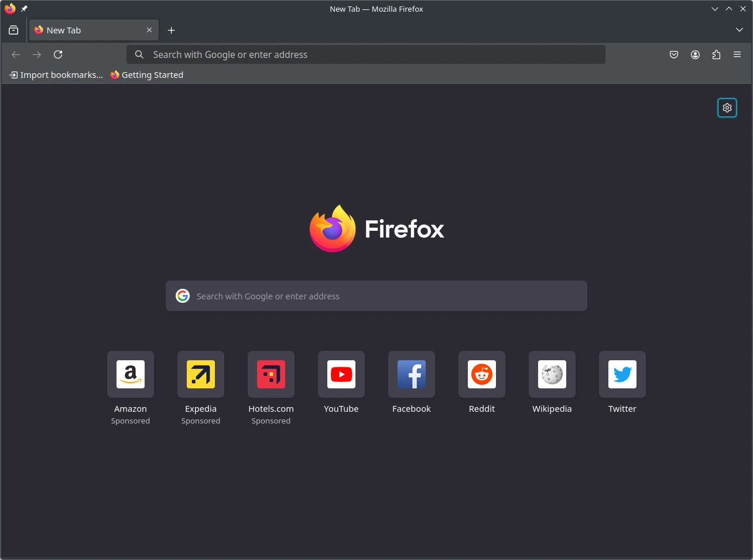Click the Google G icon in search box
753x560 pixels.
tap(183, 296)
